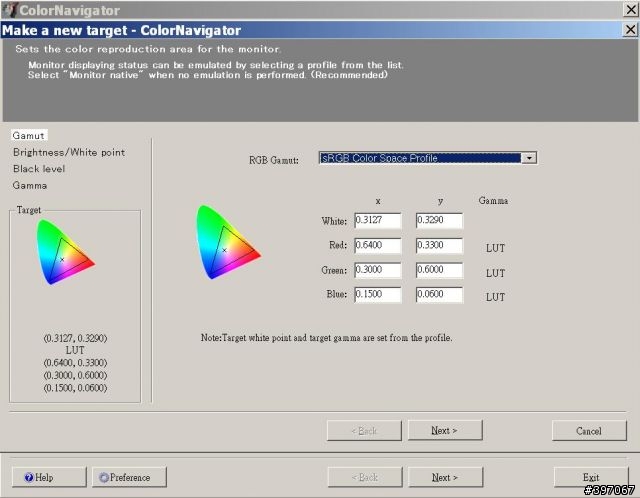Click the White y value field

(x=440, y=220)
